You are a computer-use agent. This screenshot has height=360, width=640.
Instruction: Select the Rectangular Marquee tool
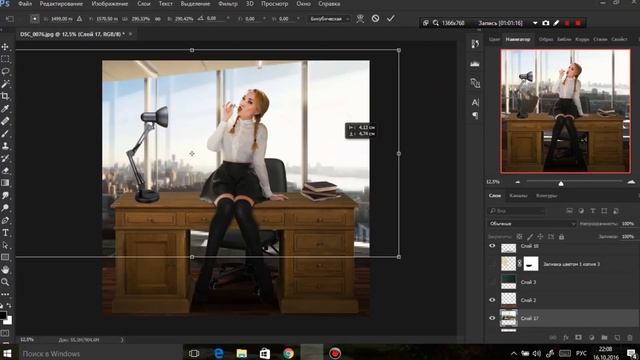(x=5, y=59)
